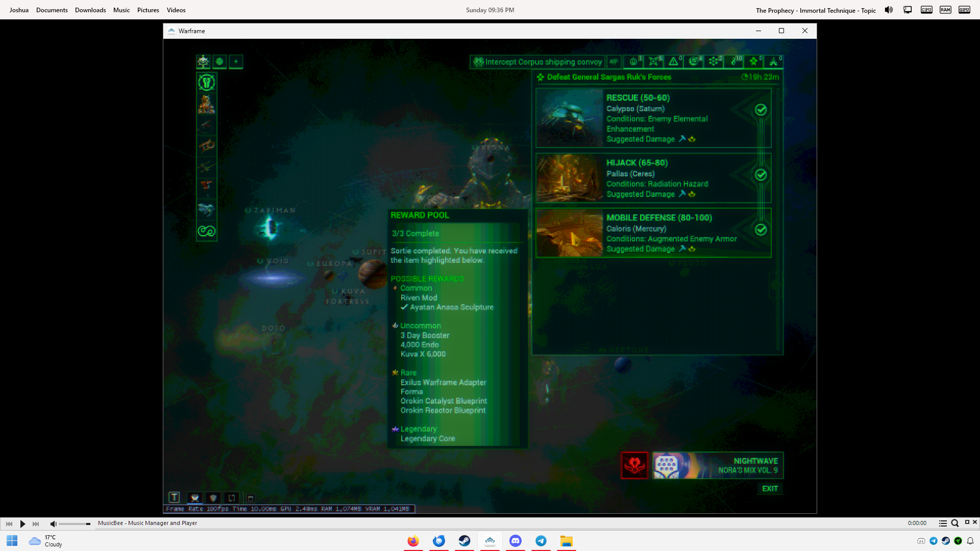Click the Intercept Corpus shipping convoy banner
The height and width of the screenshot is (551, 980).
point(537,62)
